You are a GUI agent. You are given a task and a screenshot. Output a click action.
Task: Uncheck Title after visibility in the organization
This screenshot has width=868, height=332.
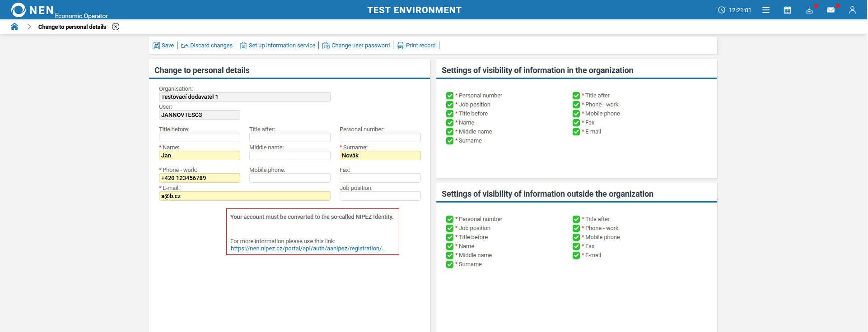[x=576, y=96]
